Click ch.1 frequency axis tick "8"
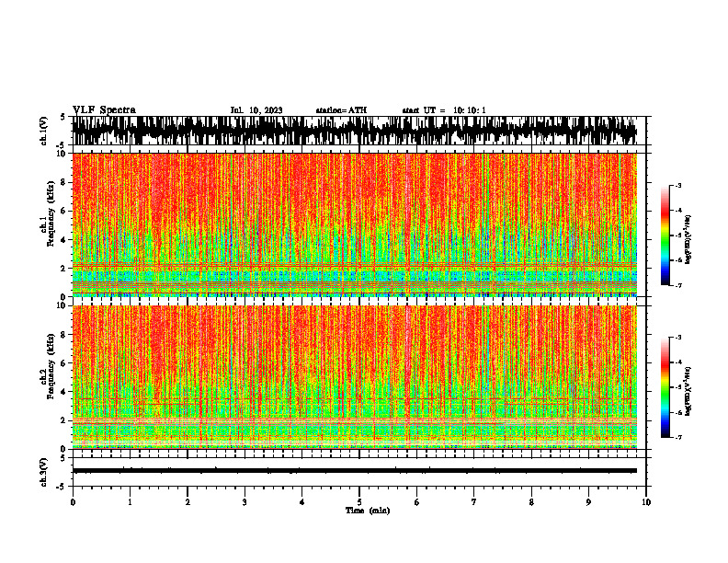 (x=64, y=182)
